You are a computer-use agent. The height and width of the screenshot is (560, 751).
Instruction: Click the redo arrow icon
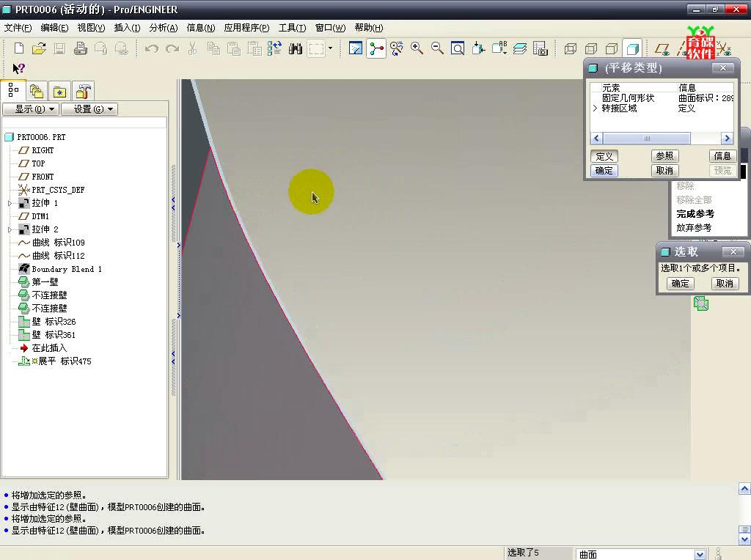click(x=172, y=48)
